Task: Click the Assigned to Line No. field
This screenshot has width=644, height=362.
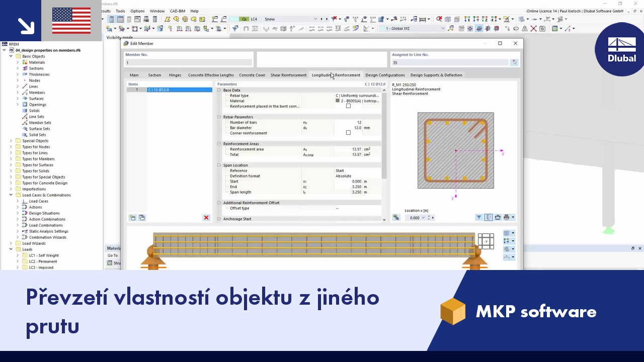Action: pyautogui.click(x=450, y=63)
